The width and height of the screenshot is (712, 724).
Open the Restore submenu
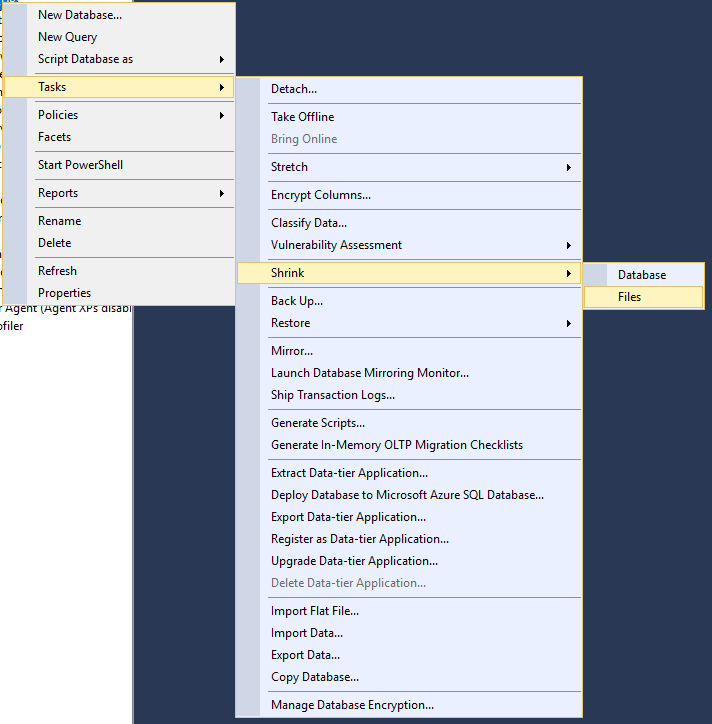[290, 323]
